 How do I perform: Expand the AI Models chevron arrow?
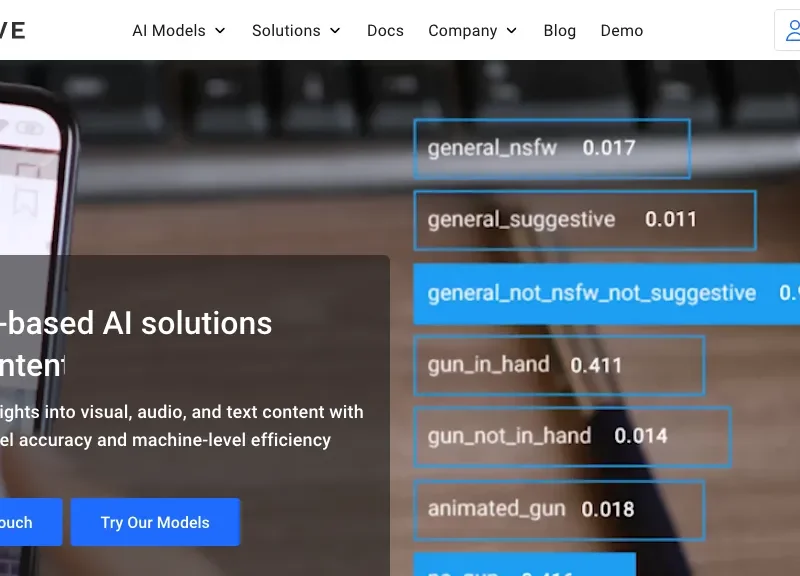(x=220, y=31)
